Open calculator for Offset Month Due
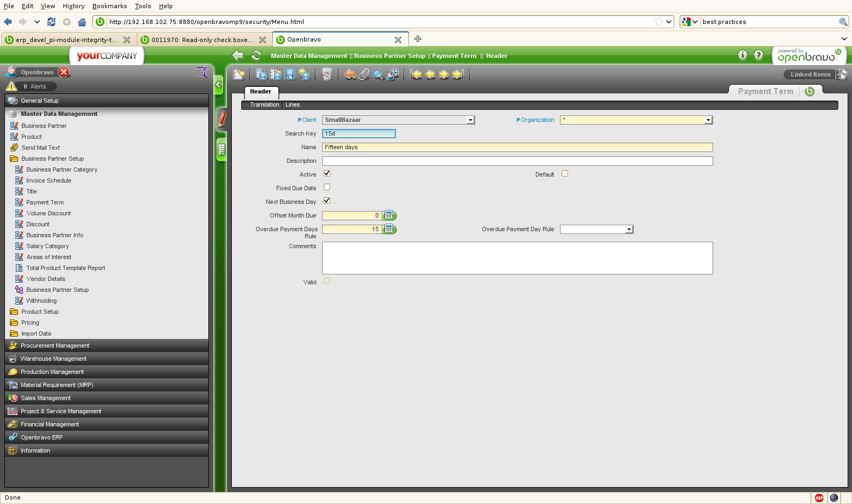This screenshot has width=852, height=504. [389, 215]
